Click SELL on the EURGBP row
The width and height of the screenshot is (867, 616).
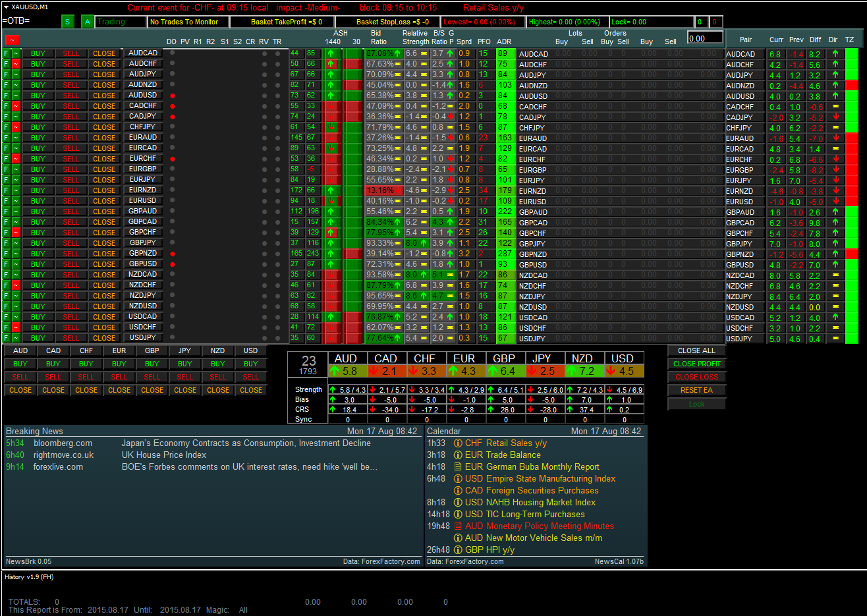tap(71, 169)
